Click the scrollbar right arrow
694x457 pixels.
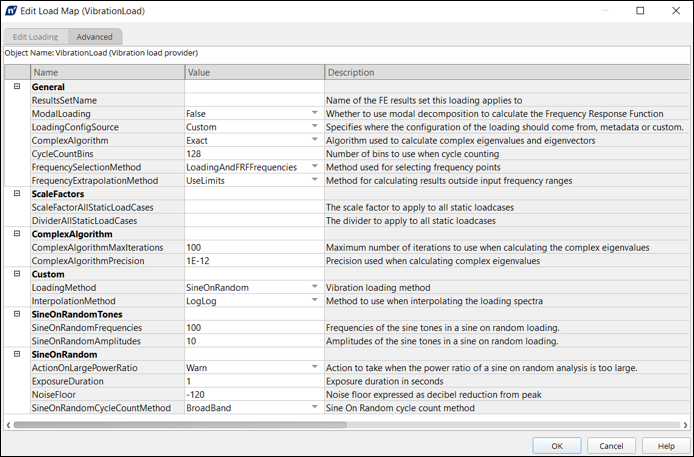(x=685, y=425)
